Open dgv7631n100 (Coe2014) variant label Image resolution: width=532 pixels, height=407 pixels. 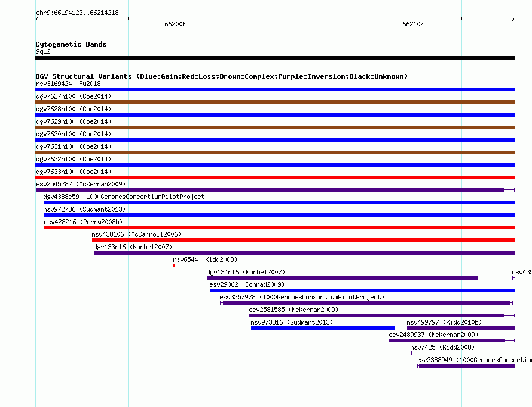[x=74, y=146]
